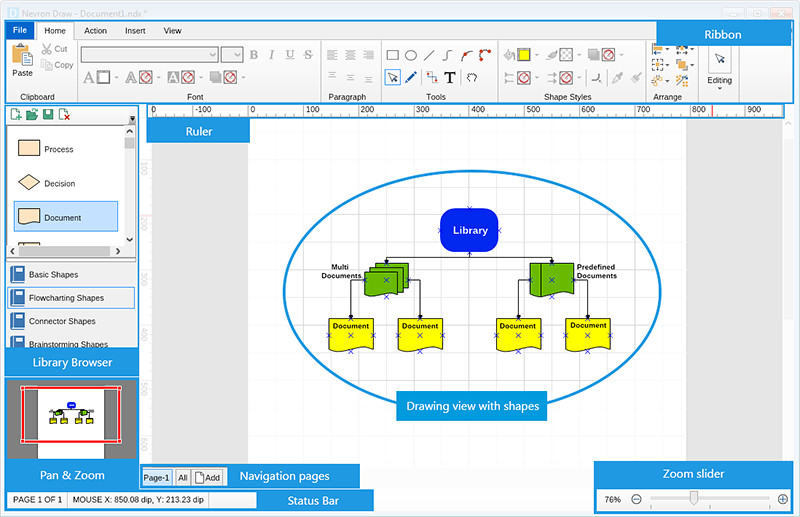This screenshot has height=517, width=800.
Task: Expand the Editing dropdown
Action: tap(720, 89)
